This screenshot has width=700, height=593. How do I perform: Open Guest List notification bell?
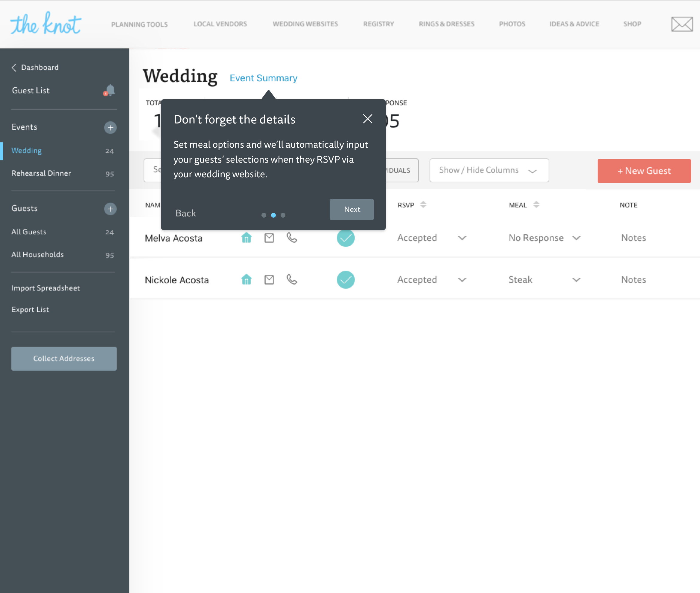(x=110, y=90)
